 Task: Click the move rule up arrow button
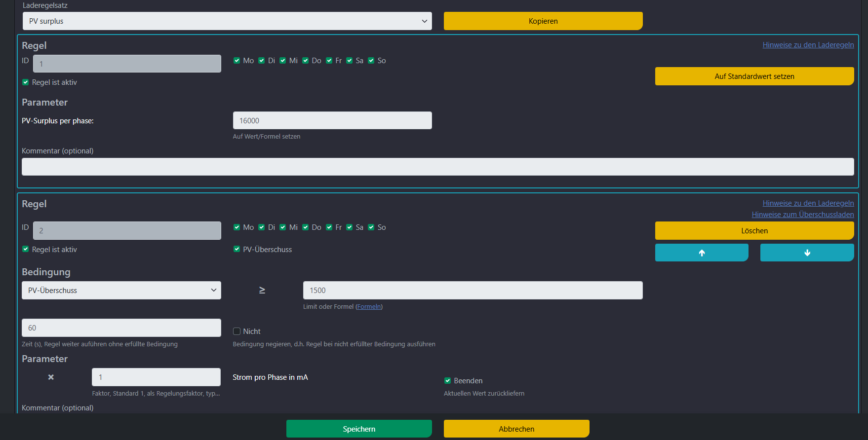pos(701,253)
